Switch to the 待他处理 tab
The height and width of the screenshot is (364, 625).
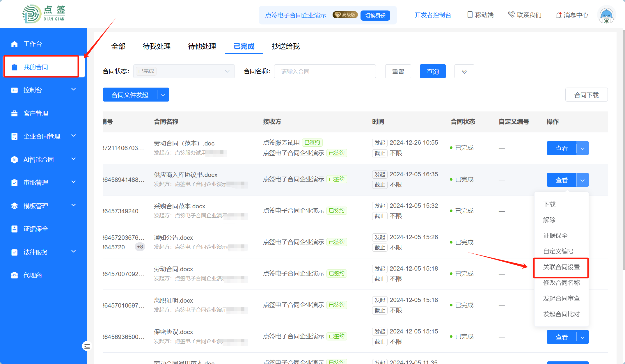click(202, 46)
